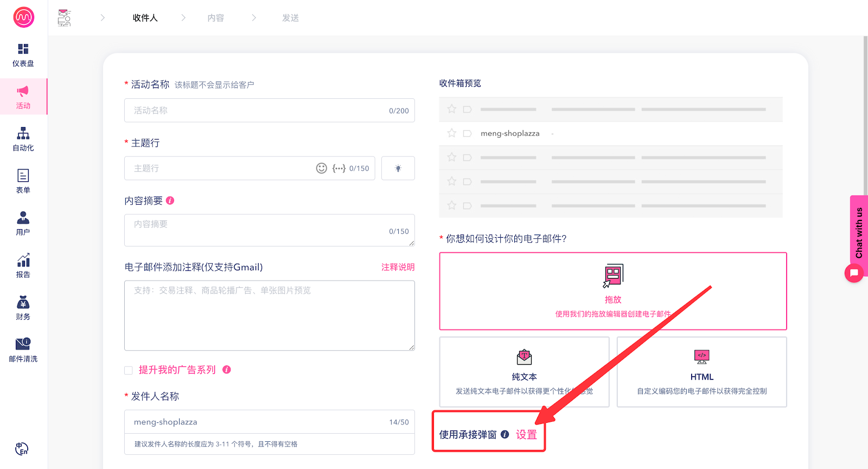The height and width of the screenshot is (469, 868).
Task: Enable 提升我的广告系列 checkbox
Action: tap(129, 370)
